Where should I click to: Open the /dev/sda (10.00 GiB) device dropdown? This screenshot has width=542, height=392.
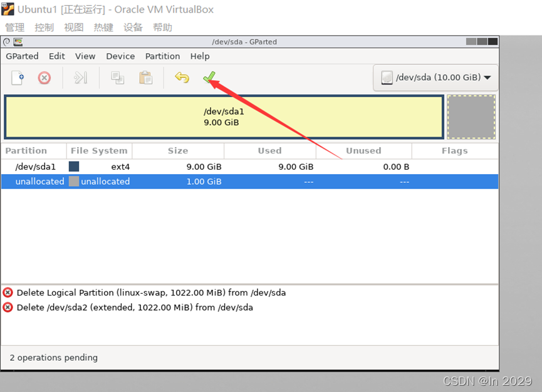point(435,78)
